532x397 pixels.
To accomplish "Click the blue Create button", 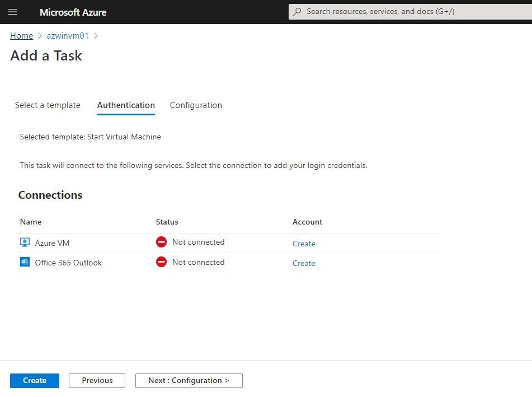I will (x=35, y=380).
